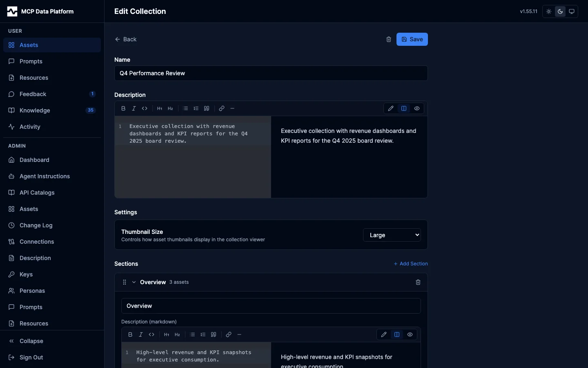Open the Knowledge page
The image size is (588, 368).
pos(52,110)
